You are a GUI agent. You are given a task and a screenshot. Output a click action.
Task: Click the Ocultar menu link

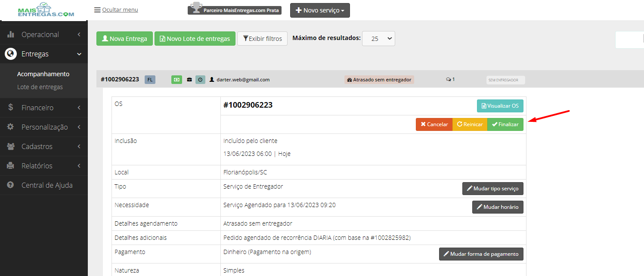(120, 10)
